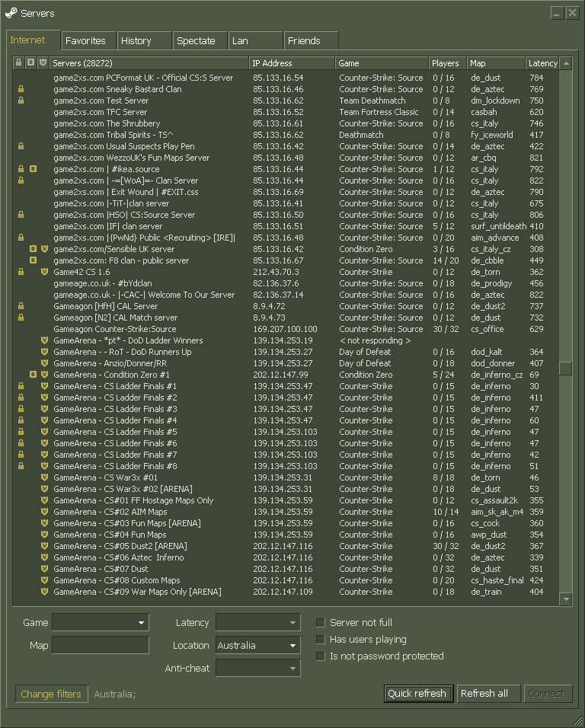
Task: Select GameArena - CS#06 Aztec Inferno row
Action: click(x=286, y=557)
